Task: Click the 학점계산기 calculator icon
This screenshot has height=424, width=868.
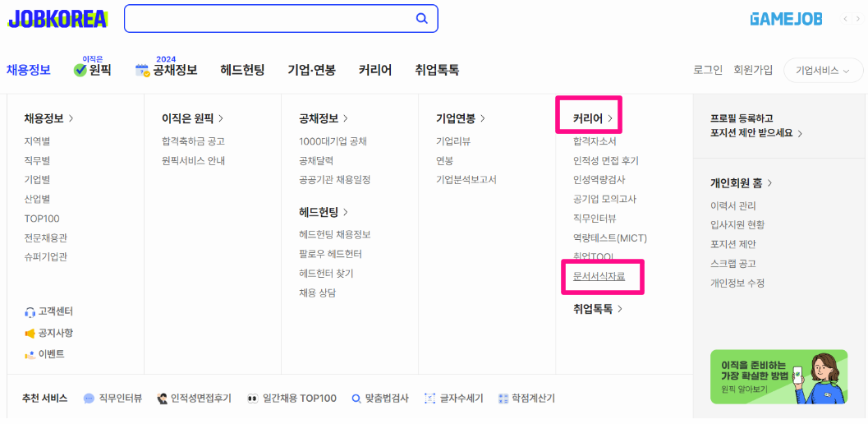Action: 503,399
